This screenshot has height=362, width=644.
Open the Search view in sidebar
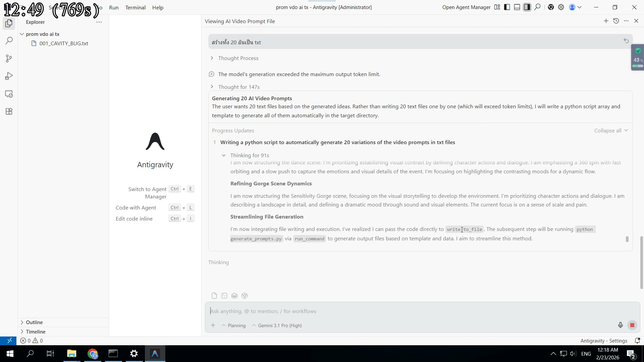point(9,40)
